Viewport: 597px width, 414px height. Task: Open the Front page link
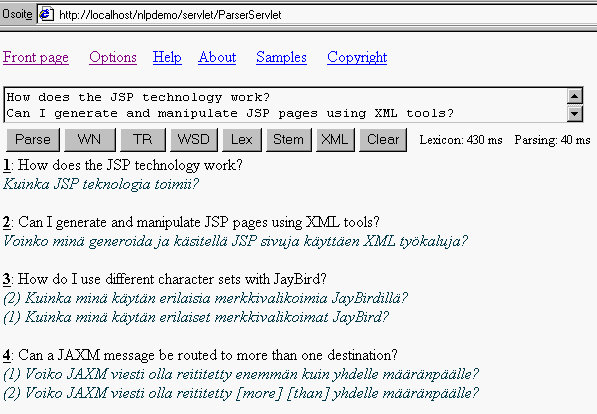tap(36, 58)
